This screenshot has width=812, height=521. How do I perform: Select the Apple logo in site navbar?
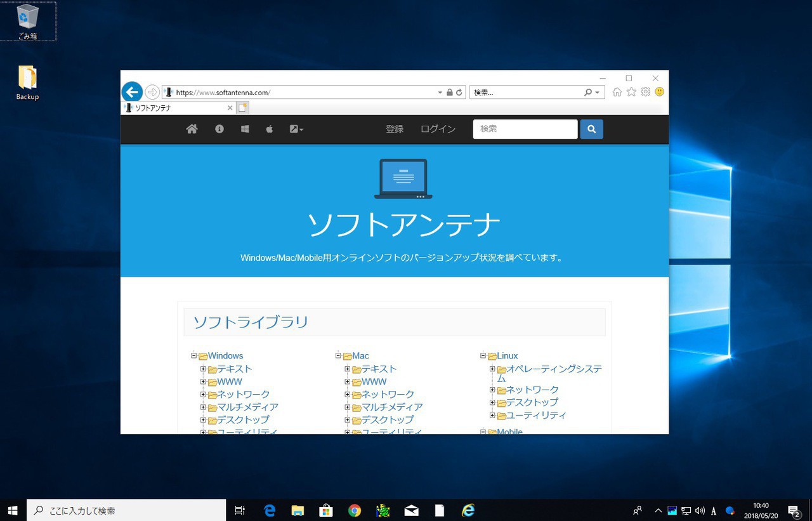269,129
